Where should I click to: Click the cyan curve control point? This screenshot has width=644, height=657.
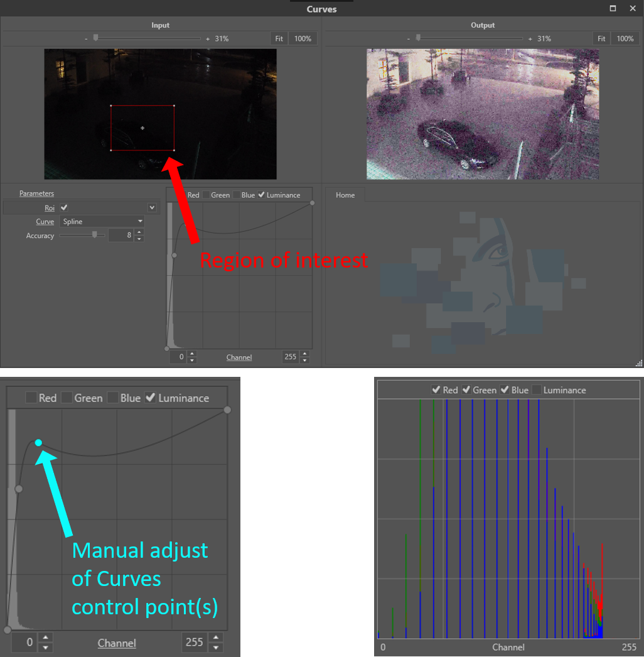[x=38, y=443]
